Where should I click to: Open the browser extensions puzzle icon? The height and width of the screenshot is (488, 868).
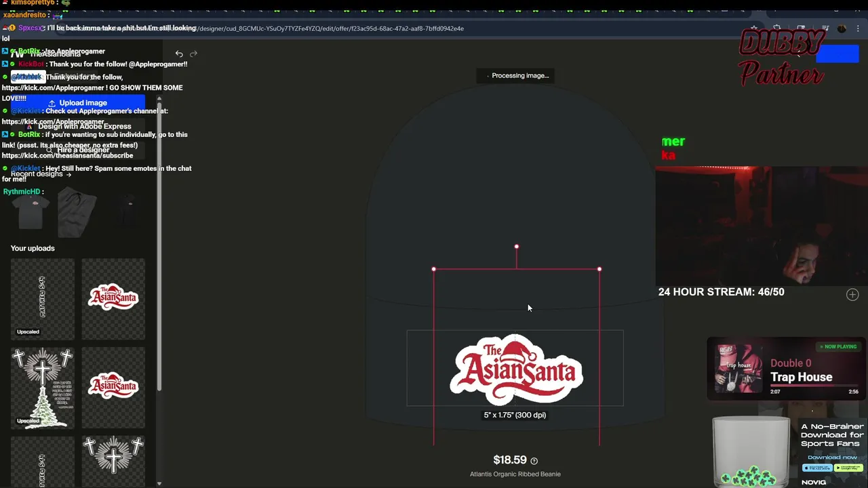(777, 28)
